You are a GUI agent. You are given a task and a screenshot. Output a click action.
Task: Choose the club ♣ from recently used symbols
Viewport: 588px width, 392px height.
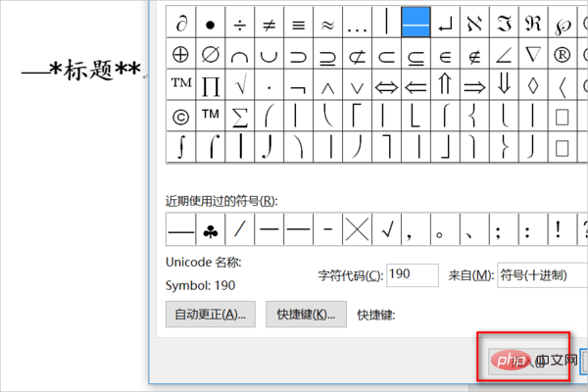(211, 231)
